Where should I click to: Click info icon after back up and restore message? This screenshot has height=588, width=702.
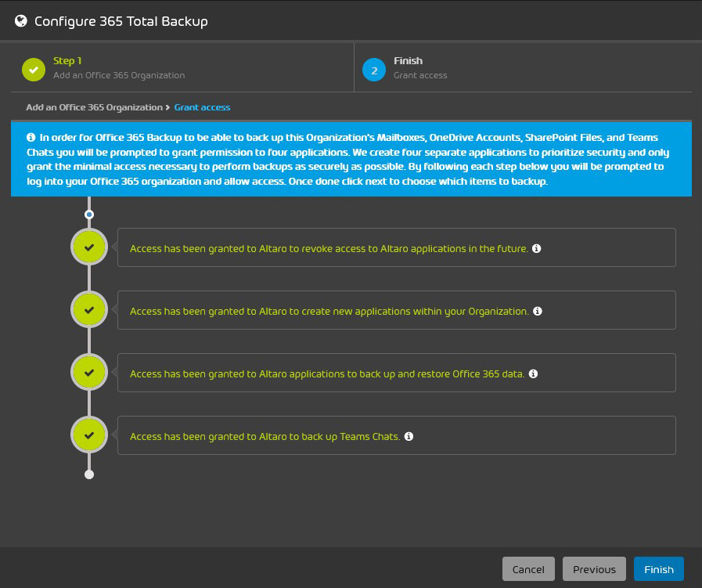[x=533, y=373]
